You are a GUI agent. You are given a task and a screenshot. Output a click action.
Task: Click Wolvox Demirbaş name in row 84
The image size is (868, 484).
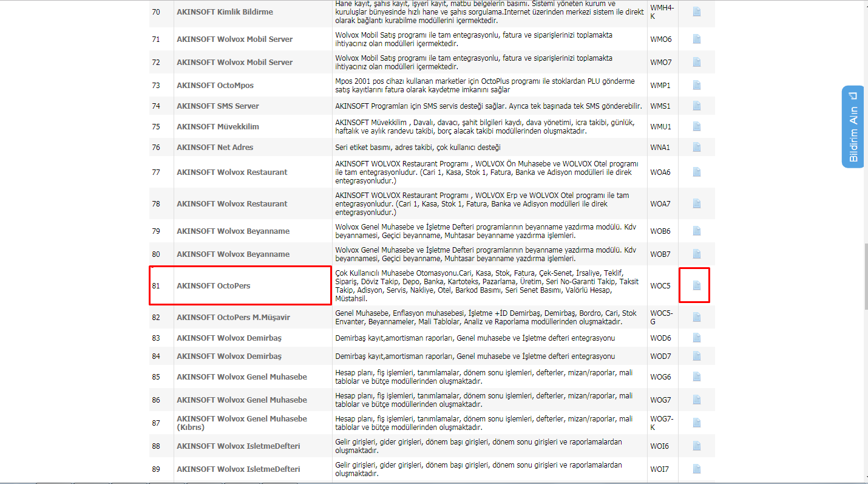(x=229, y=356)
